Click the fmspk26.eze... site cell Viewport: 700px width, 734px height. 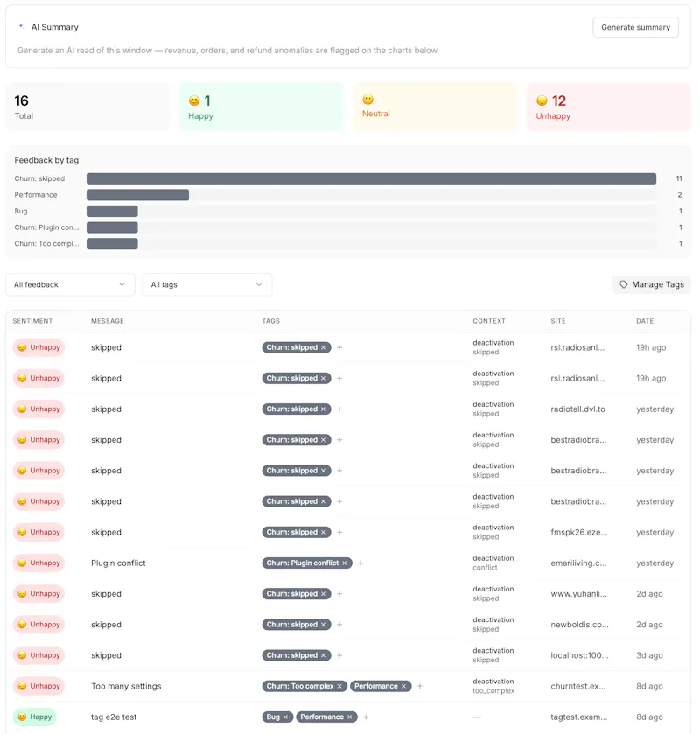(578, 532)
